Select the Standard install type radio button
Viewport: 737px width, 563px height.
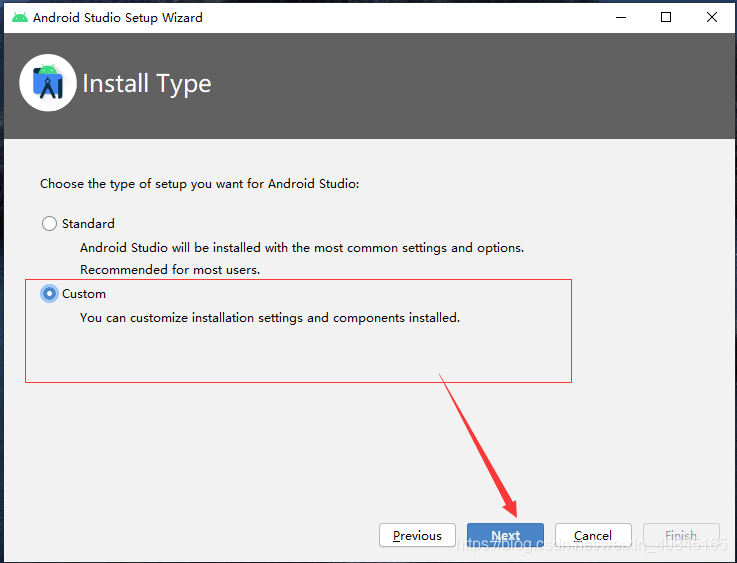[49, 223]
